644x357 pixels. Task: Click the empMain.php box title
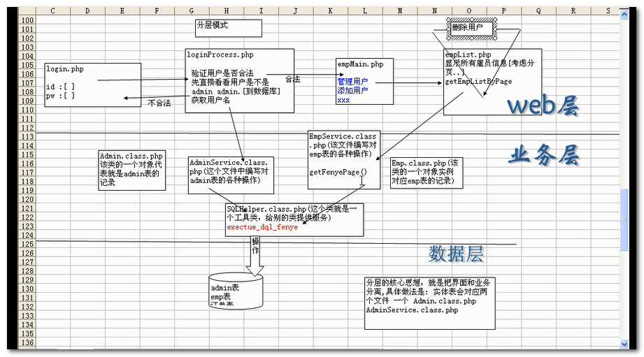pos(360,64)
